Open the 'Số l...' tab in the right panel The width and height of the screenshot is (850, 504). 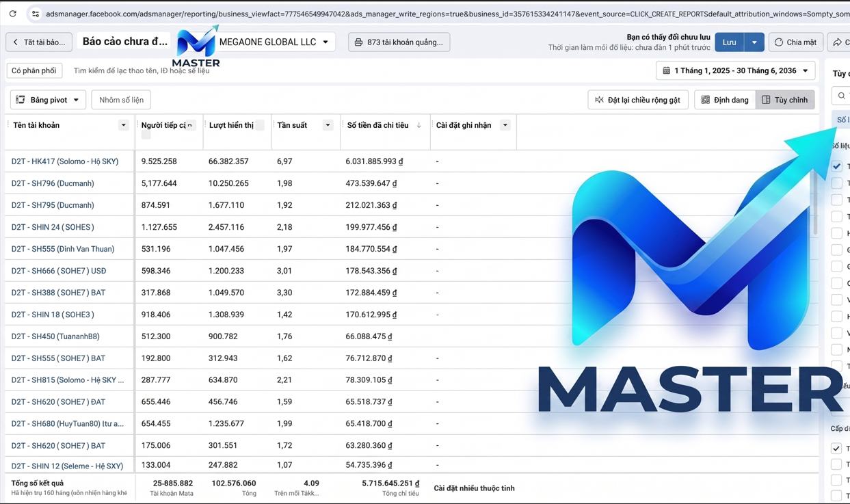click(x=842, y=120)
